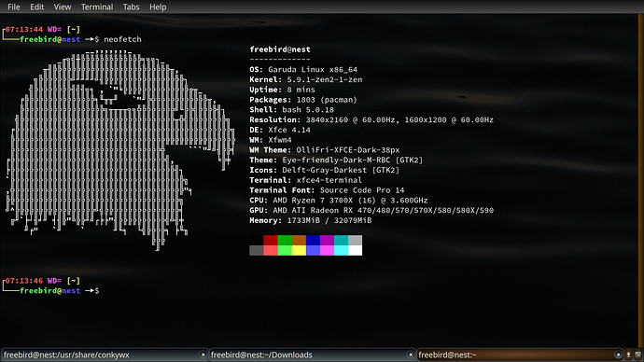
Task: Click 'OS: Garuda Linux x86_64' line
Action: [303, 70]
